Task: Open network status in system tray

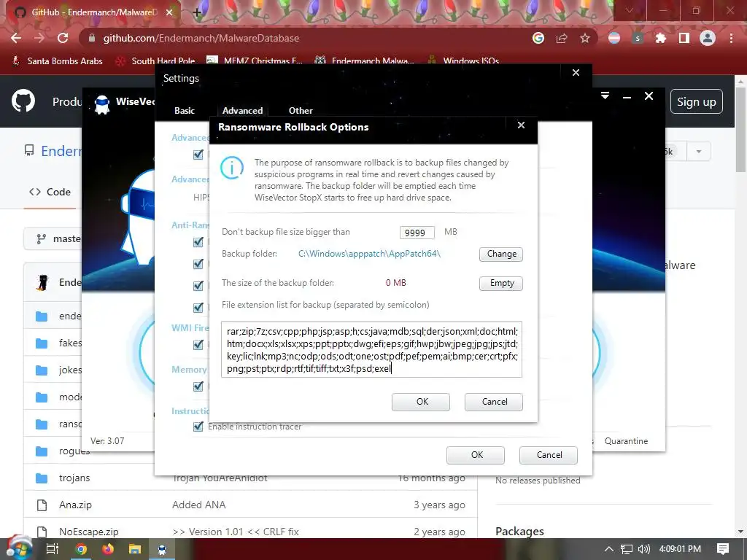Action: click(x=627, y=549)
